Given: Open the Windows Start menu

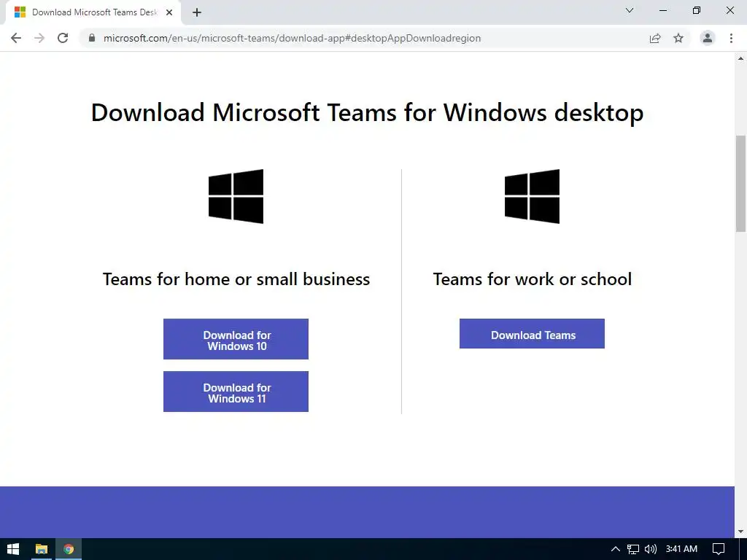Looking at the screenshot, I should point(13,549).
